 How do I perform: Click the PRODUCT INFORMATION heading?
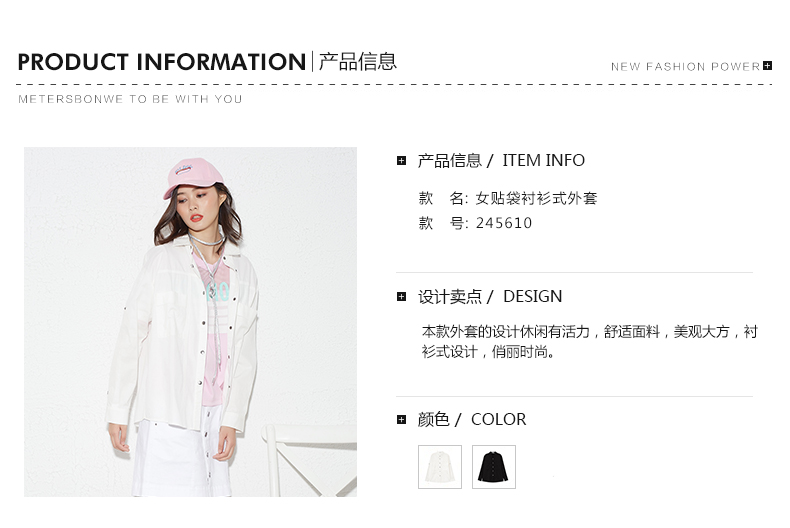162,62
